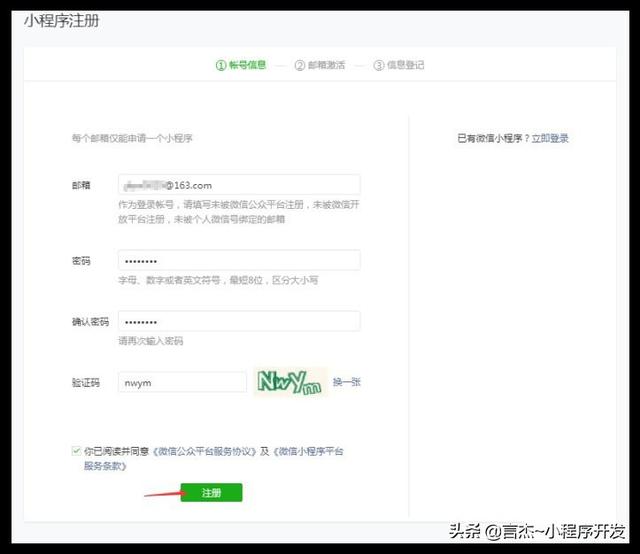The height and width of the screenshot is (554, 640).
Task: Toggle the agreement checkbox 你已阅读并同意
Action: click(76, 451)
